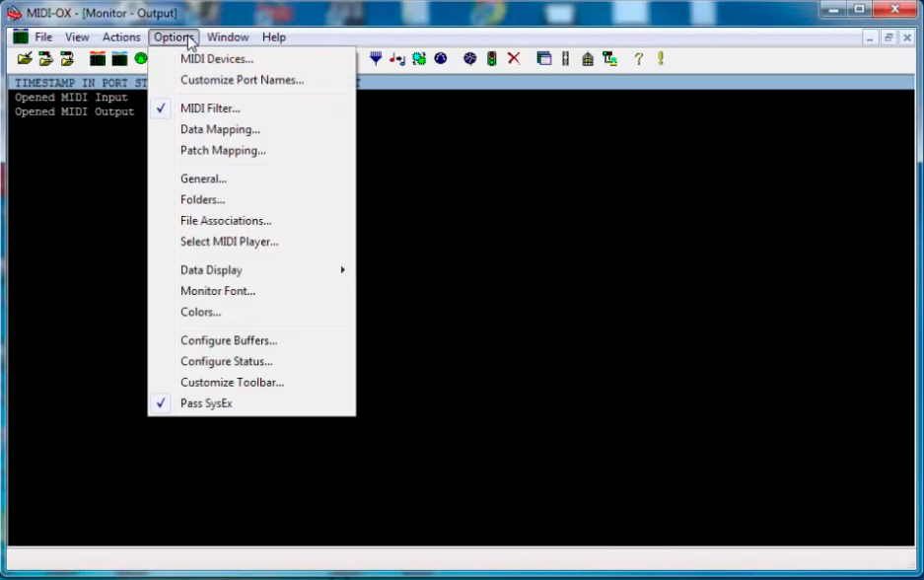Click the red-topped monitor window toolbar icon

pos(98,58)
